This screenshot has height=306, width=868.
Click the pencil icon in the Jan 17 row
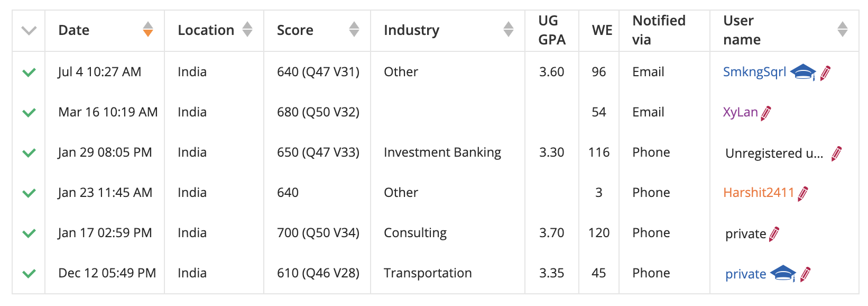pos(774,233)
